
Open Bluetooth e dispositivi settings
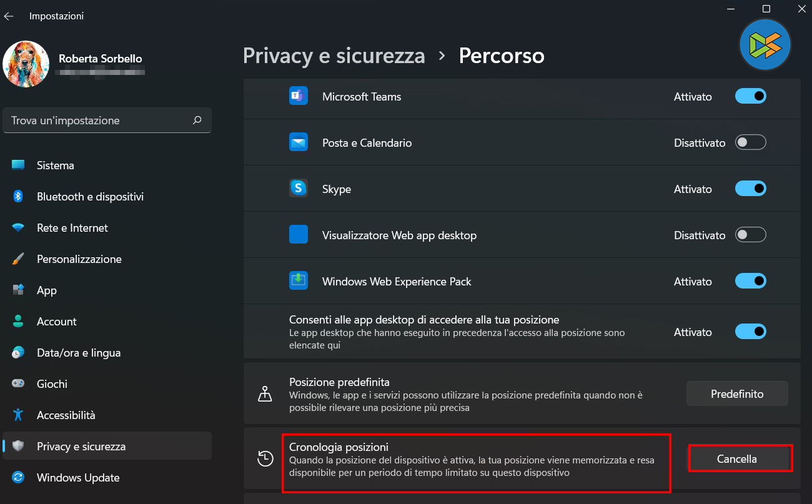click(x=90, y=197)
